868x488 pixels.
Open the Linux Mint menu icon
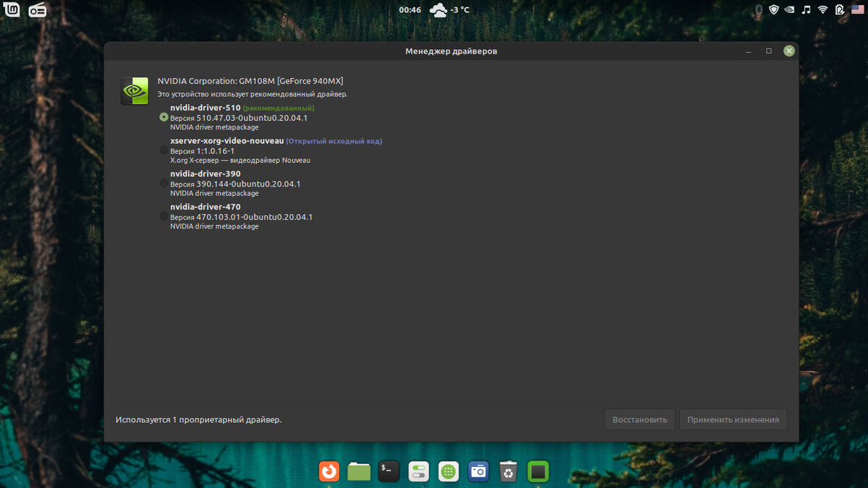(12, 9)
